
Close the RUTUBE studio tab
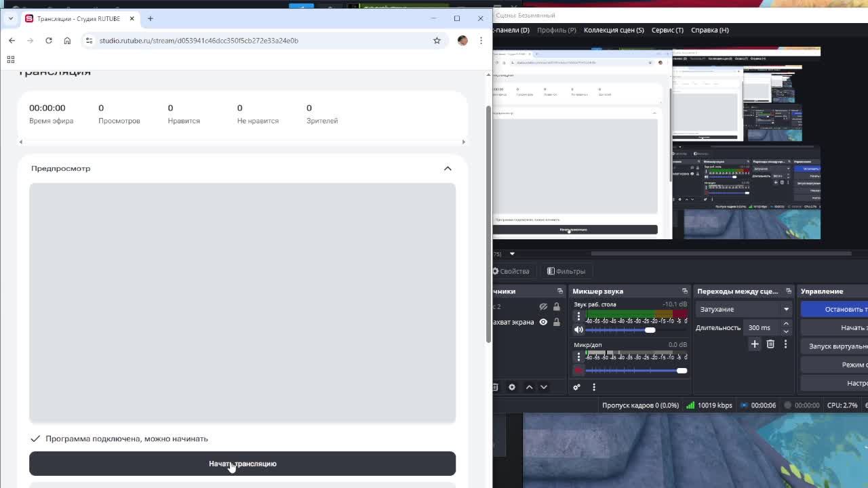click(132, 18)
